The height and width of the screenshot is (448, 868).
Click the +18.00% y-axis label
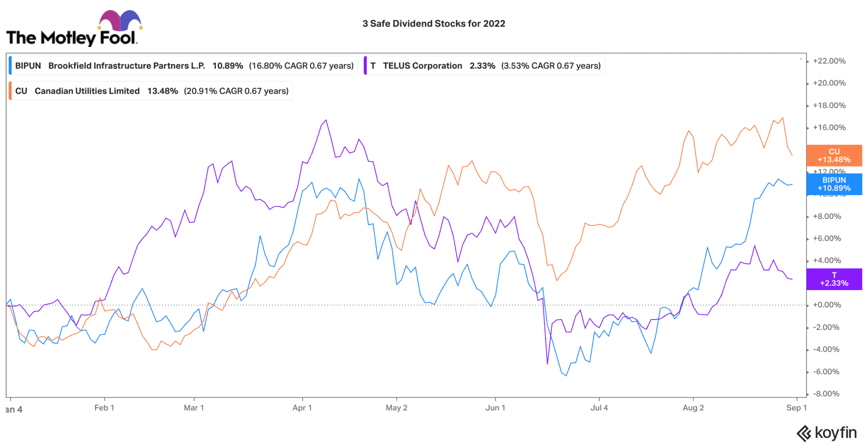tap(829, 105)
